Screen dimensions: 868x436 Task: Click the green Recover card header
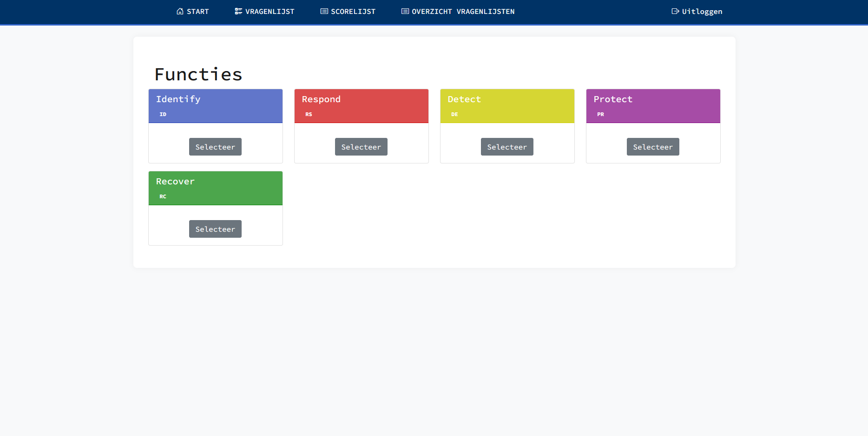tap(216, 188)
